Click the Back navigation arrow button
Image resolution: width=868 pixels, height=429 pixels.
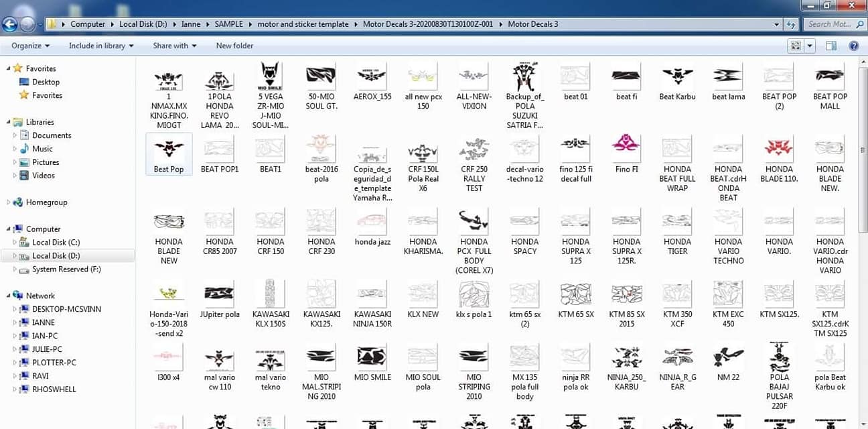coord(10,25)
